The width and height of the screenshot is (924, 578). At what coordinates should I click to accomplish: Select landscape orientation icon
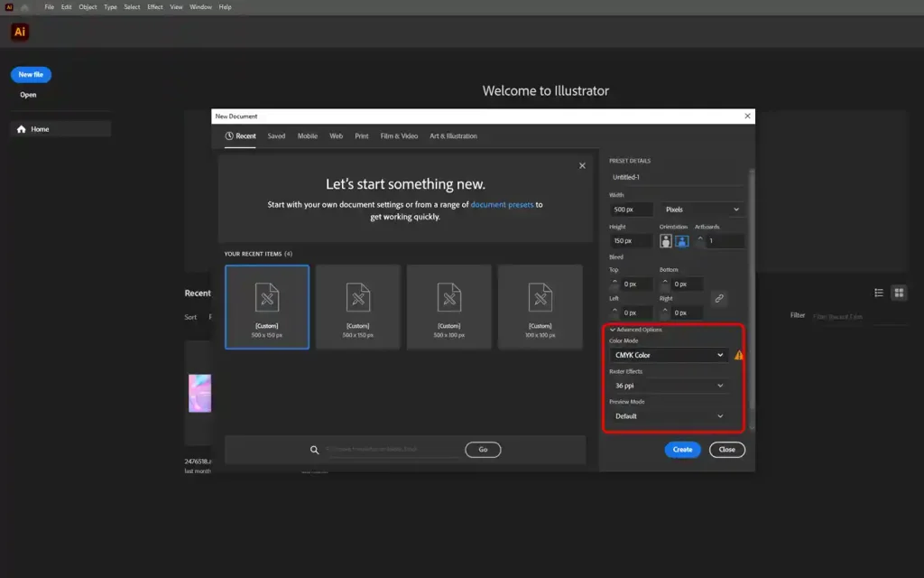pos(681,240)
